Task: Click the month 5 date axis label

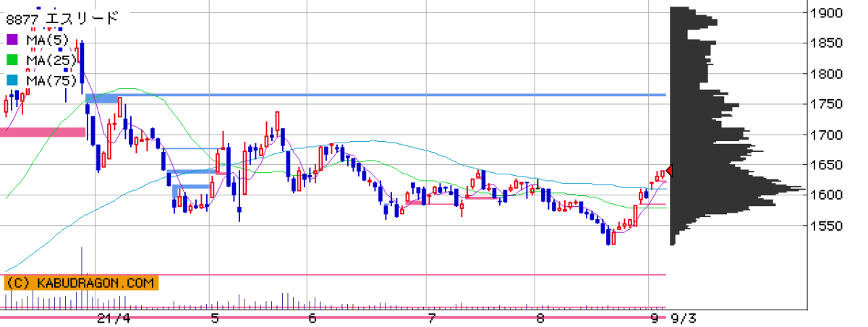Action: [214, 318]
